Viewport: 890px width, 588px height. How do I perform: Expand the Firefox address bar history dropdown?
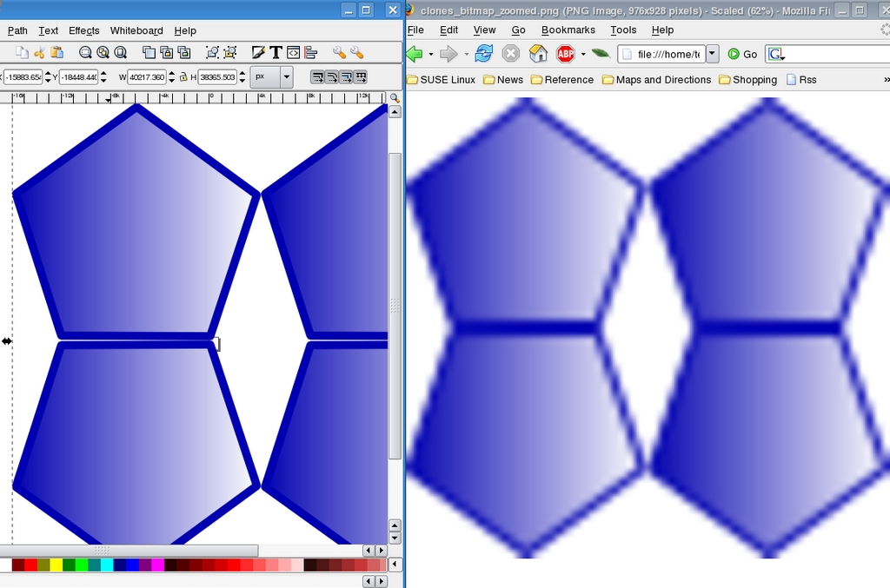tap(712, 54)
